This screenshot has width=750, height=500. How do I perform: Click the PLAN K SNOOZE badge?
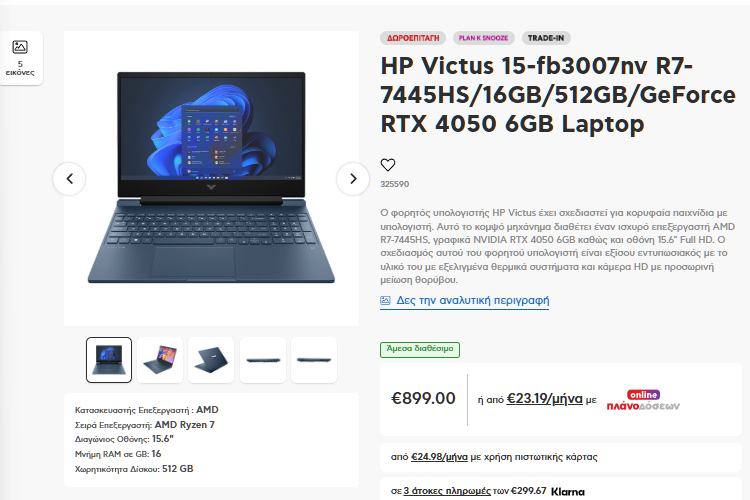click(484, 38)
